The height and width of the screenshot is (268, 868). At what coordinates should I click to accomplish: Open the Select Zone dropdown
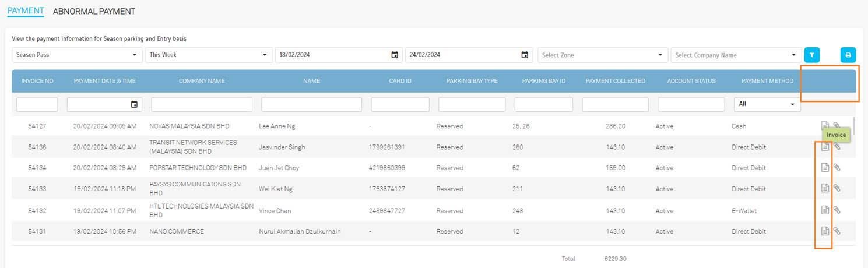(602, 55)
